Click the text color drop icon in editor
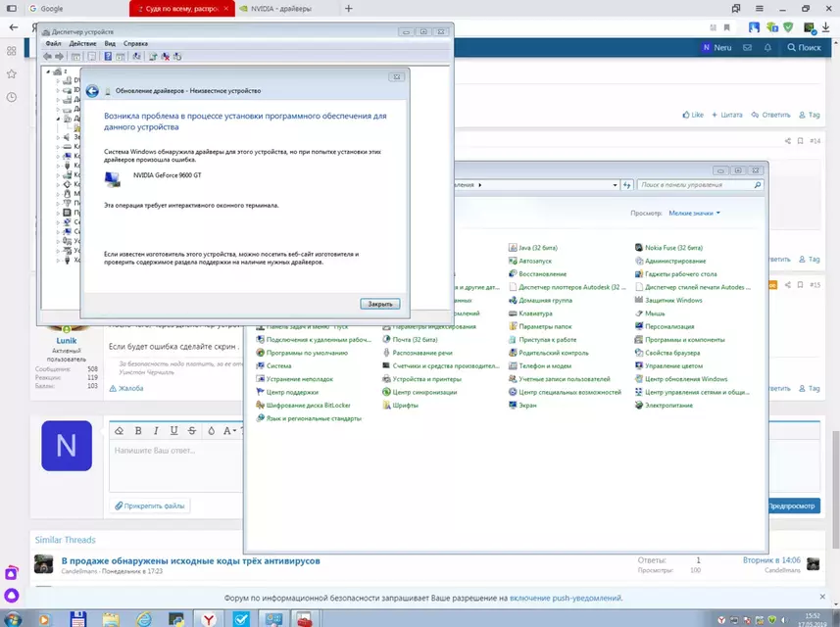The width and height of the screenshot is (840, 627). (211, 430)
